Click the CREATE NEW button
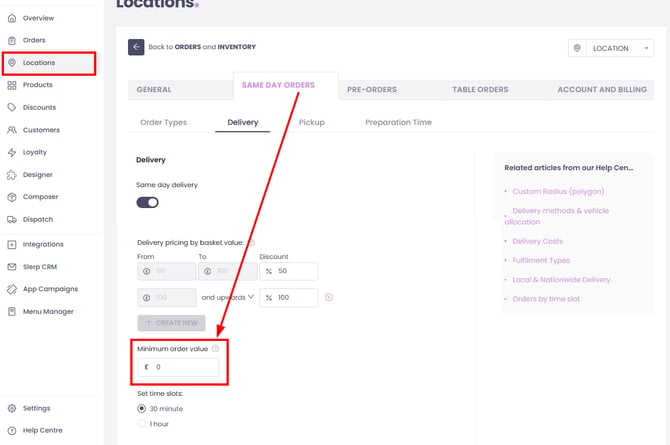The width and height of the screenshot is (670, 445). (x=171, y=323)
